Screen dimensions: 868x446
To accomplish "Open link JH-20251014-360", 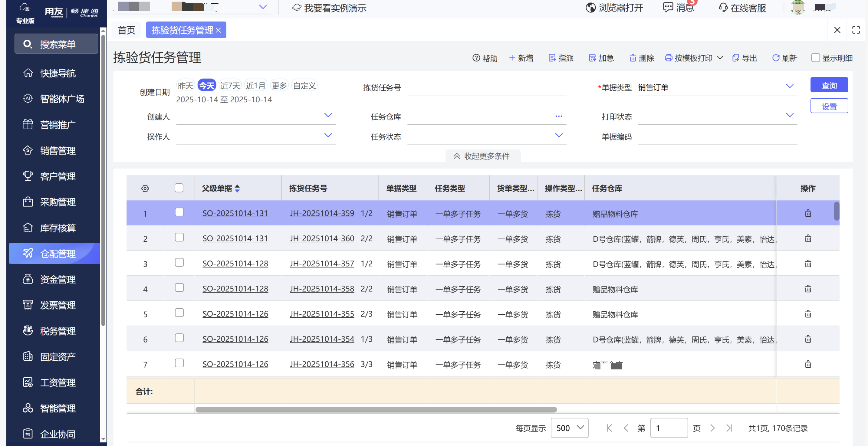I will click(321, 238).
